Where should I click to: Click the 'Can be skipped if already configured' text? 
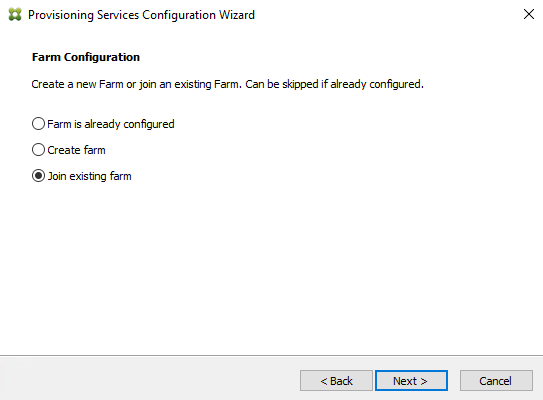tap(335, 84)
